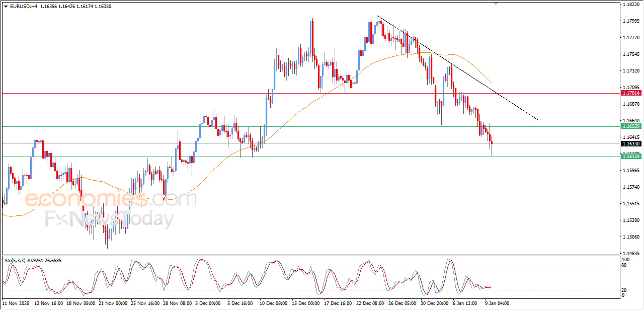Viewport: 644px width, 310px height.
Task: Click the EURUSD,H4 symbol title
Action: click(x=23, y=7)
